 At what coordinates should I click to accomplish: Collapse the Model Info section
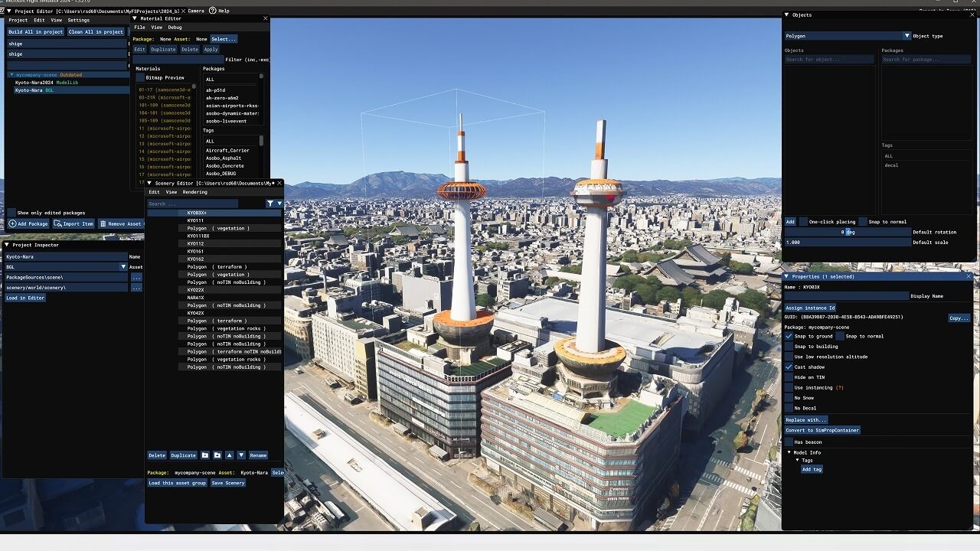(789, 452)
